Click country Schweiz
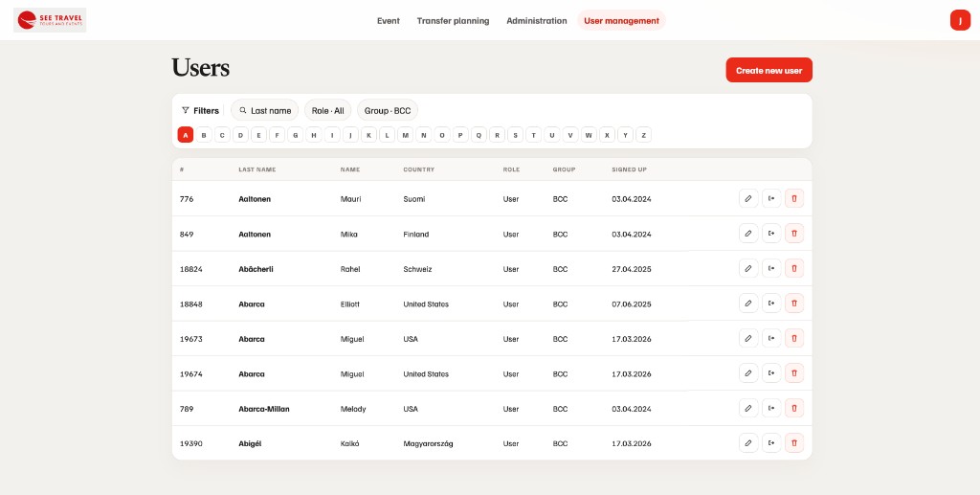This screenshot has height=495, width=980. pyautogui.click(x=417, y=269)
